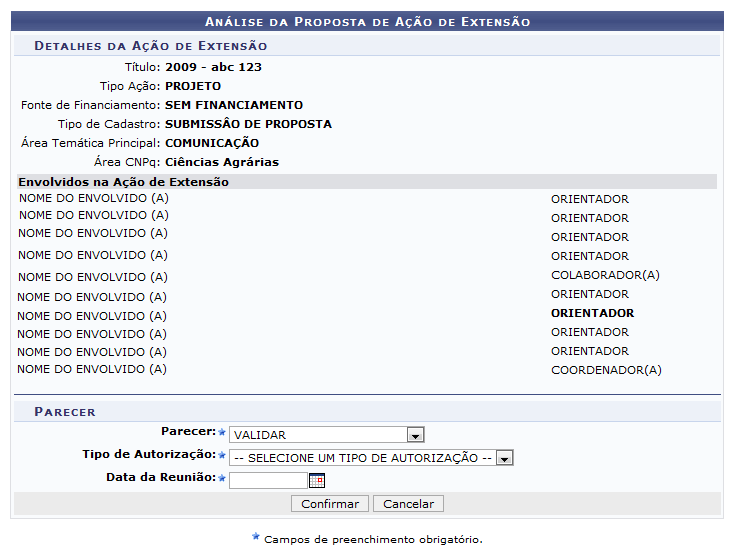Viewport: 732px width, 559px height.
Task: Click the COMUNICAÇÃO thematic area value
Action: (211, 143)
